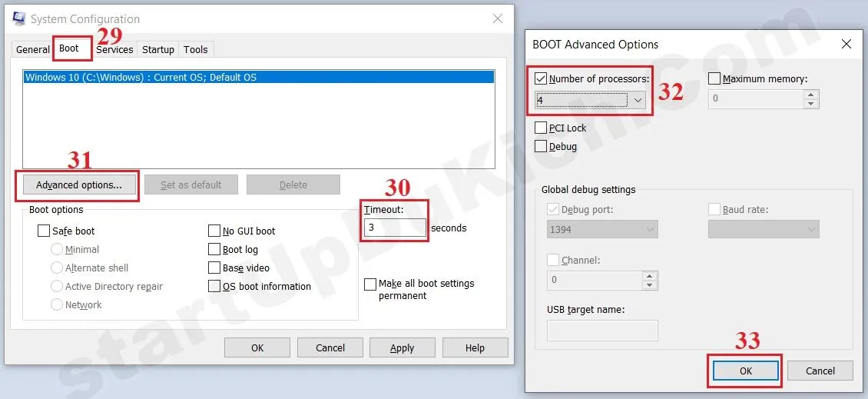868x399 pixels.
Task: Enable the Maximum memory checkbox
Action: coord(714,78)
